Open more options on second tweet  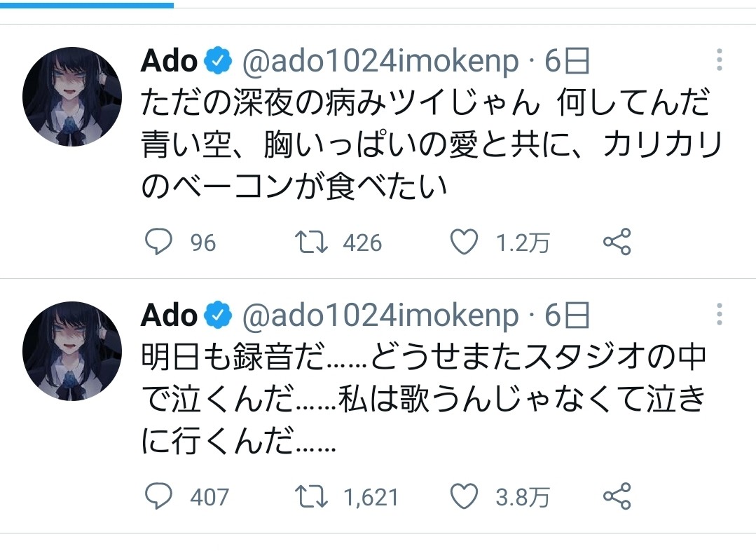pyautogui.click(x=719, y=315)
